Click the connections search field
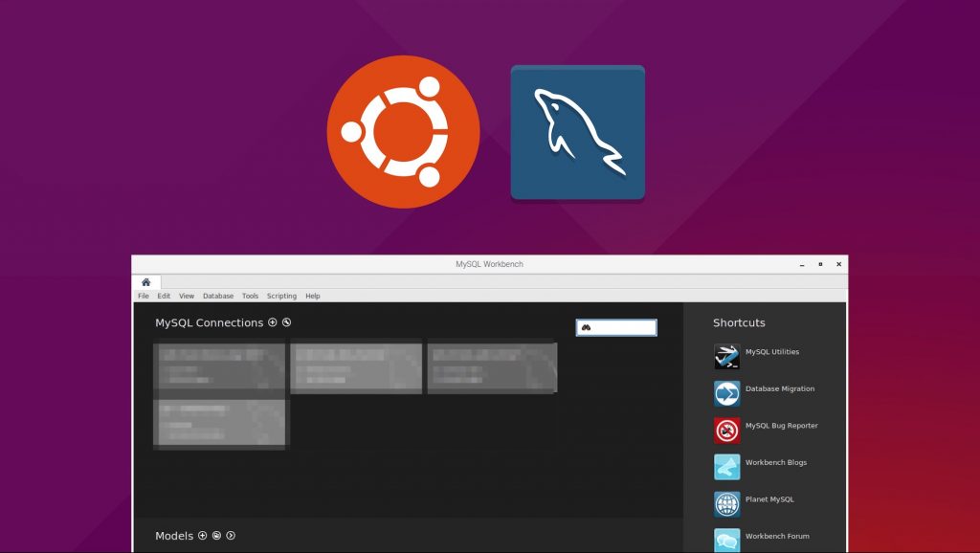The height and width of the screenshot is (553, 980). coord(622,327)
